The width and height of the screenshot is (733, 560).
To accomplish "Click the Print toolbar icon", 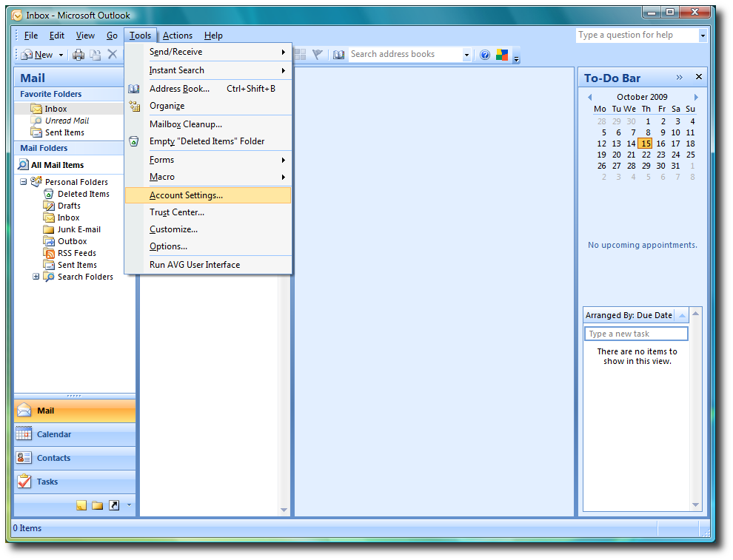I will point(78,55).
